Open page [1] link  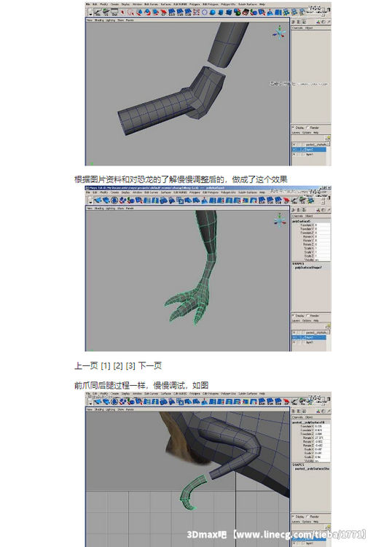tap(106, 365)
